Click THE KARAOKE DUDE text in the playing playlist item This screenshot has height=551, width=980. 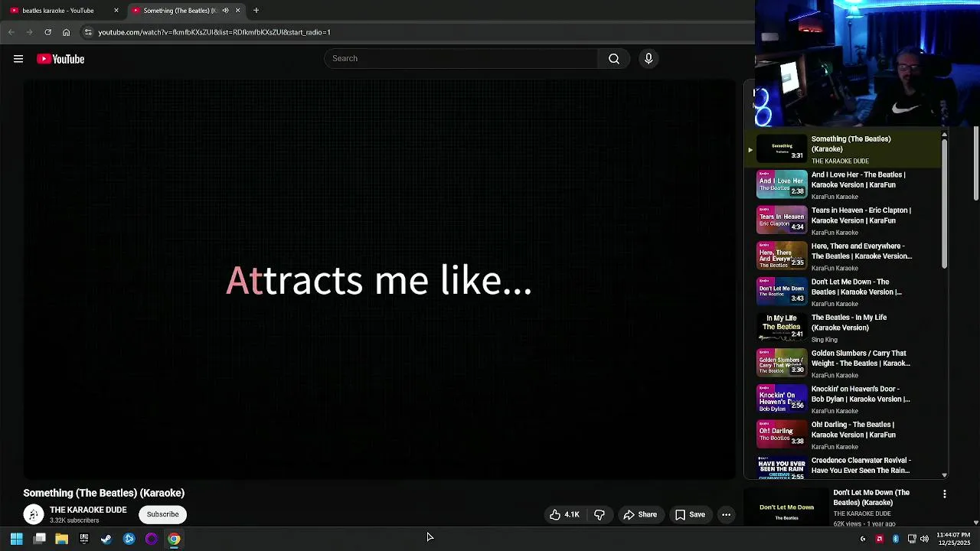tap(840, 161)
